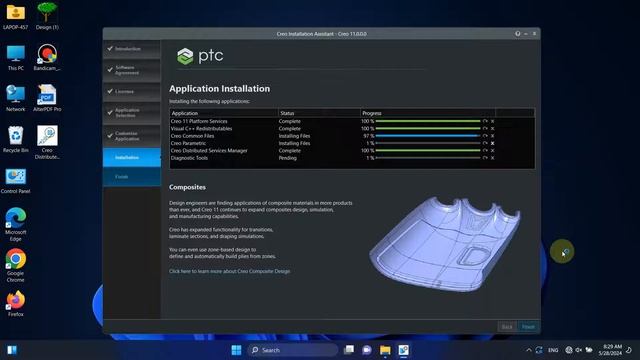Go to the Software Agreement step
Screen dimensions: 640x360
(131, 70)
